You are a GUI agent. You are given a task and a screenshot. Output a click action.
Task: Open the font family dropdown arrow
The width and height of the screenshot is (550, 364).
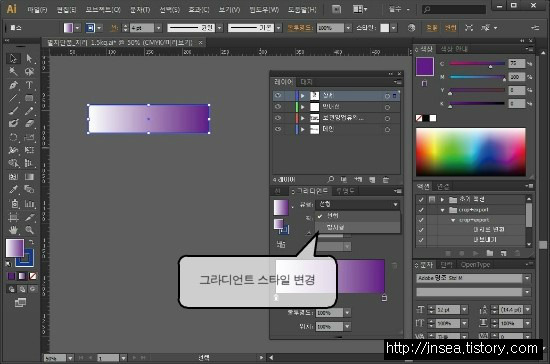(x=527, y=278)
